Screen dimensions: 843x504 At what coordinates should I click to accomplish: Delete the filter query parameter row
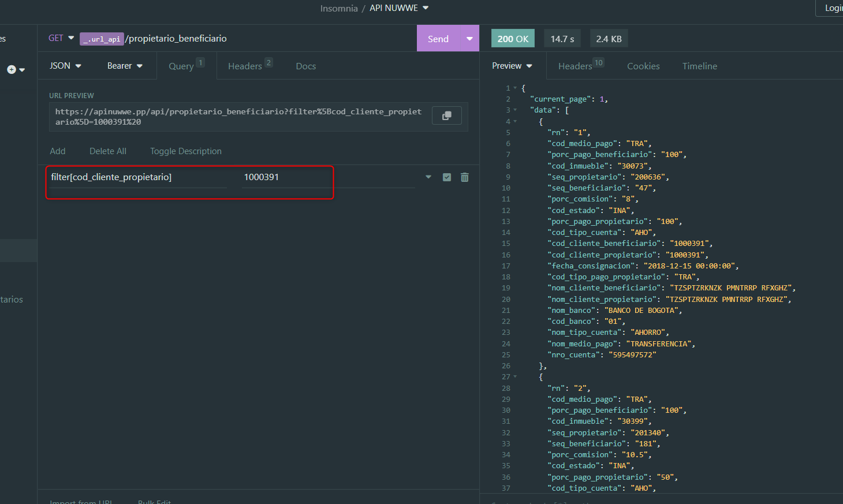coord(464,177)
